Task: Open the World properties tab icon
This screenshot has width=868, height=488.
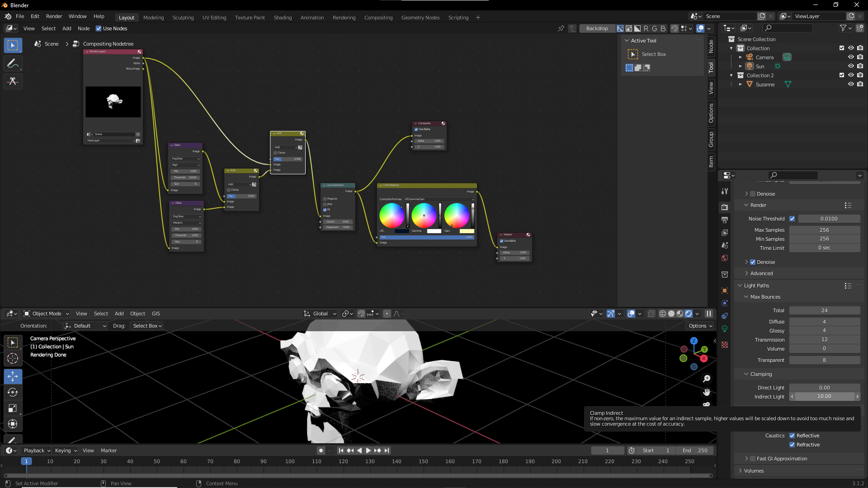Action: pyautogui.click(x=725, y=258)
